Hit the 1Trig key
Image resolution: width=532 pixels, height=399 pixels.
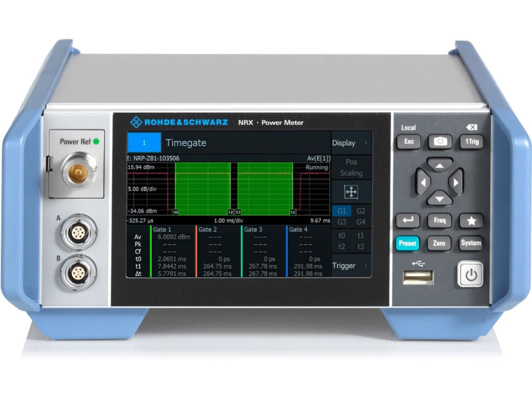471,141
